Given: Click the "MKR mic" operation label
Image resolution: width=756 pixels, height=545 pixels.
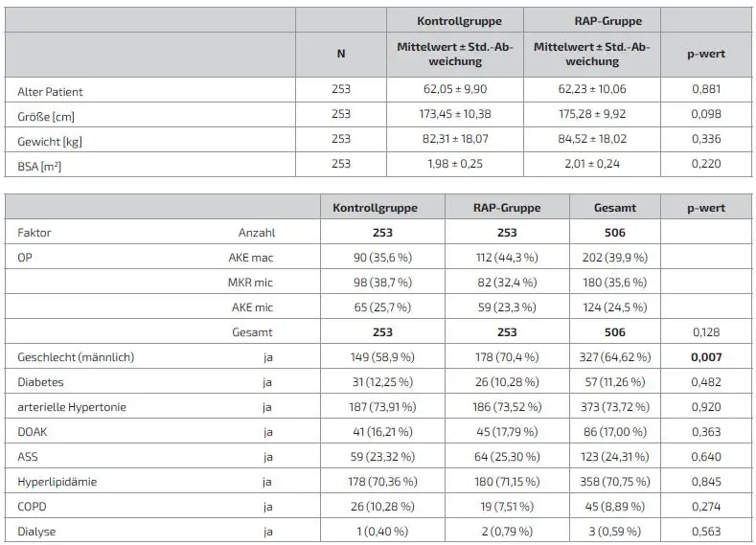Looking at the screenshot, I should [x=251, y=283].
